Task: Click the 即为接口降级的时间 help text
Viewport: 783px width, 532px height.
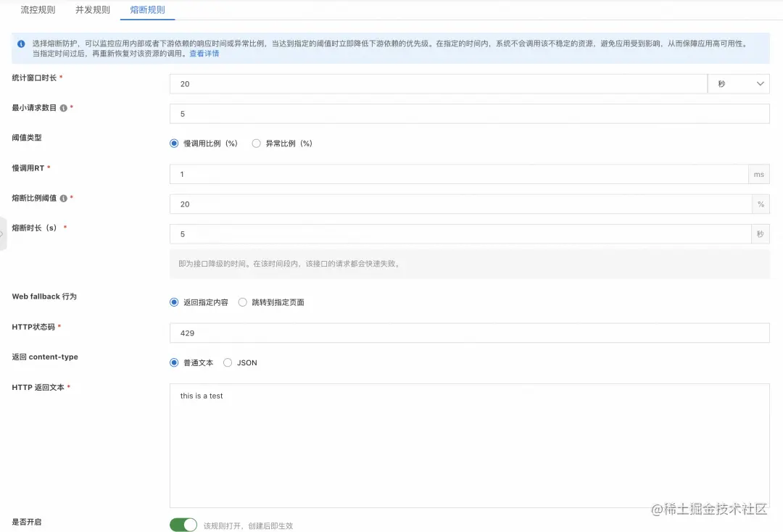Action: click(x=290, y=264)
